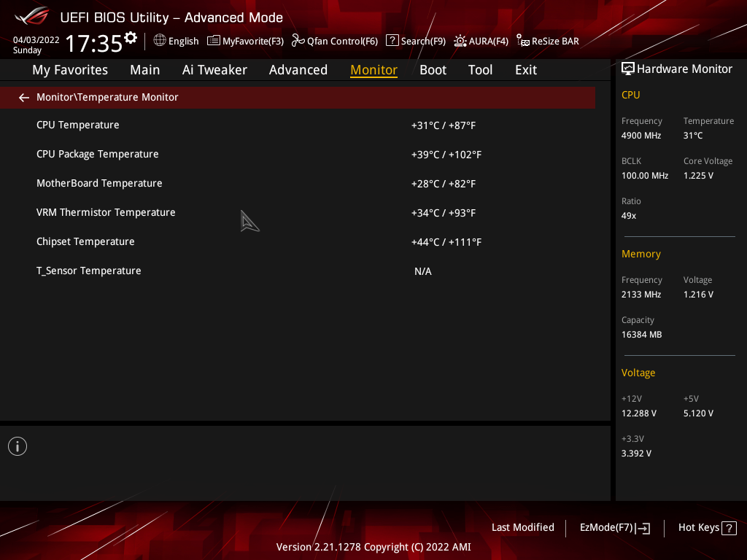This screenshot has width=747, height=560.
Task: Open the Ai Tweaker tab
Action: click(214, 70)
